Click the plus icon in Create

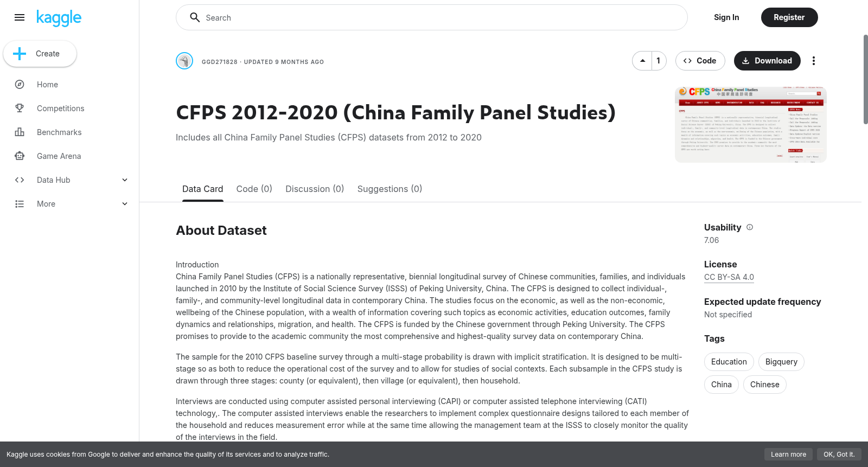pos(20,54)
